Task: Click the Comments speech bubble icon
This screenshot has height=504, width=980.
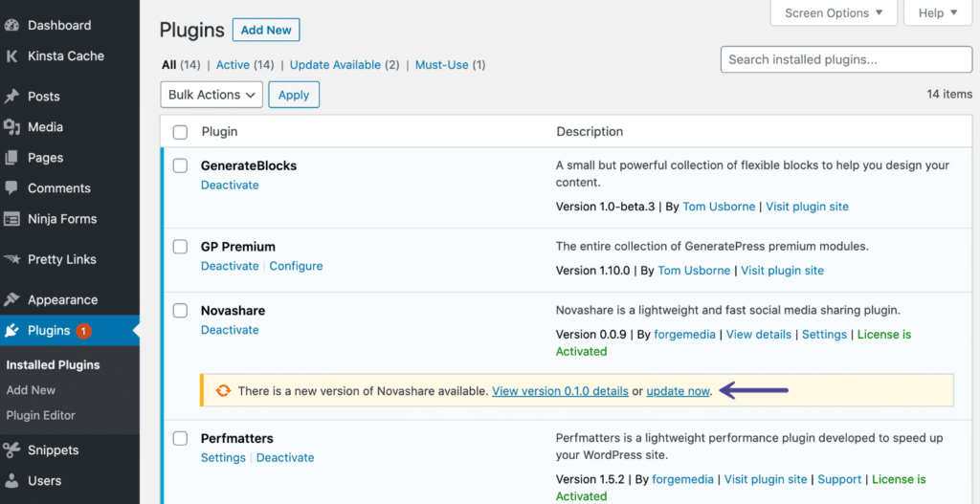Action: 11,188
